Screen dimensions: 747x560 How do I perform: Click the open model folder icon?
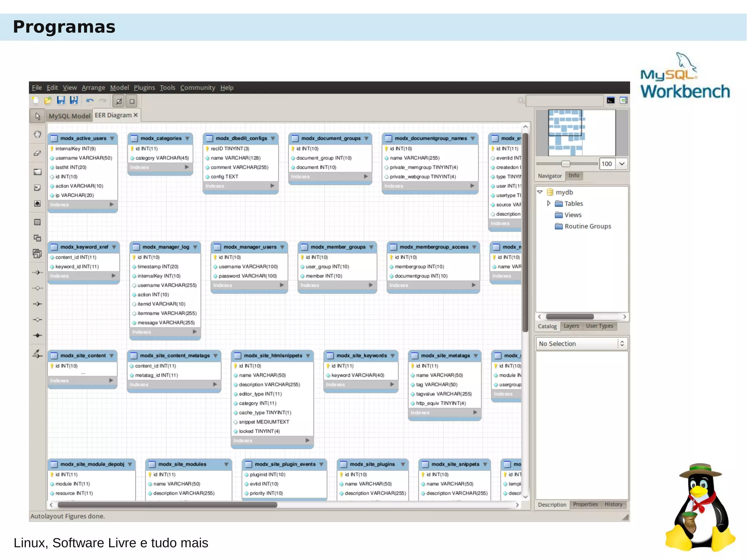click(48, 100)
